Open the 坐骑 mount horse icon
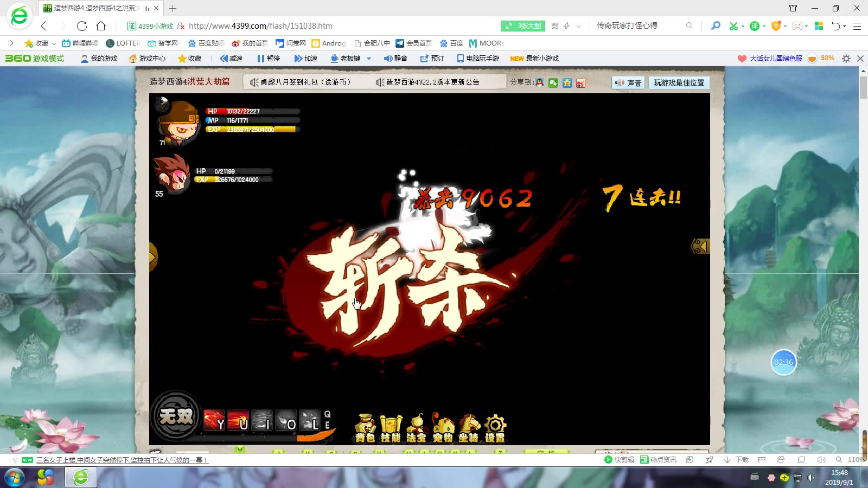 tap(469, 429)
